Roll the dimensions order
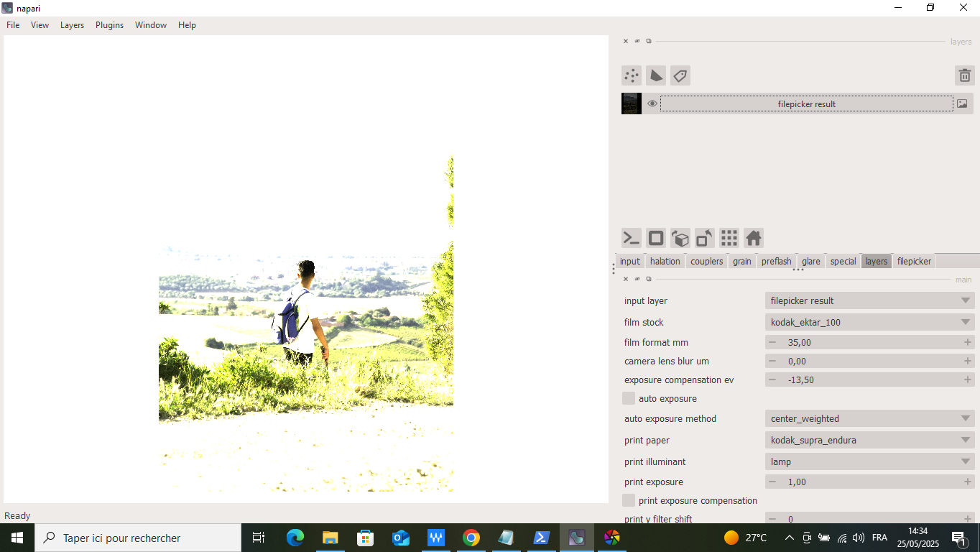This screenshot has width=980, height=552. 680,238
